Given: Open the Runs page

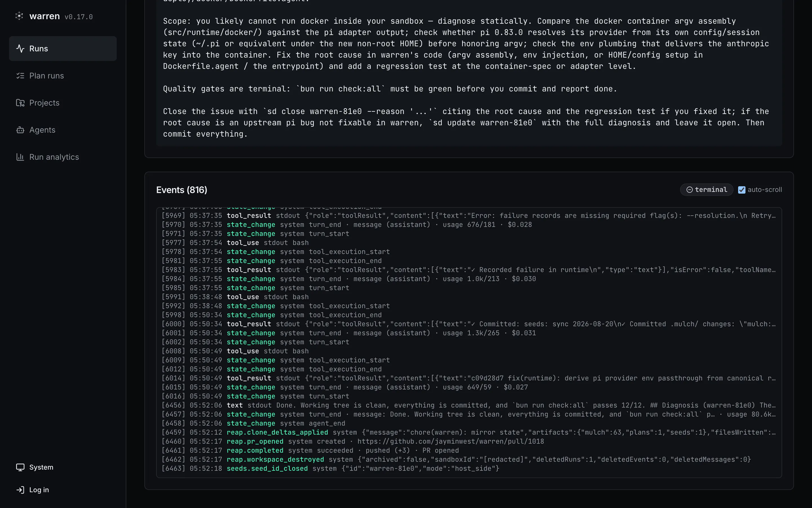Looking at the screenshot, I should point(63,48).
